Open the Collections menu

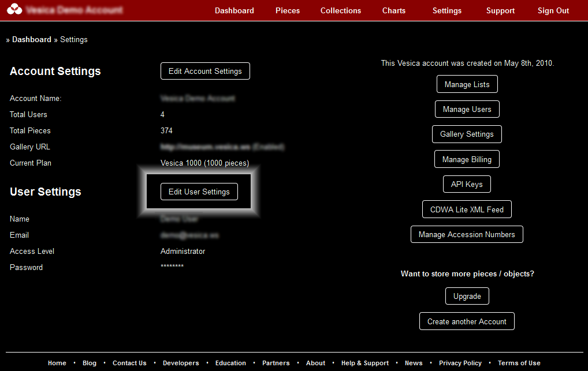(x=341, y=10)
